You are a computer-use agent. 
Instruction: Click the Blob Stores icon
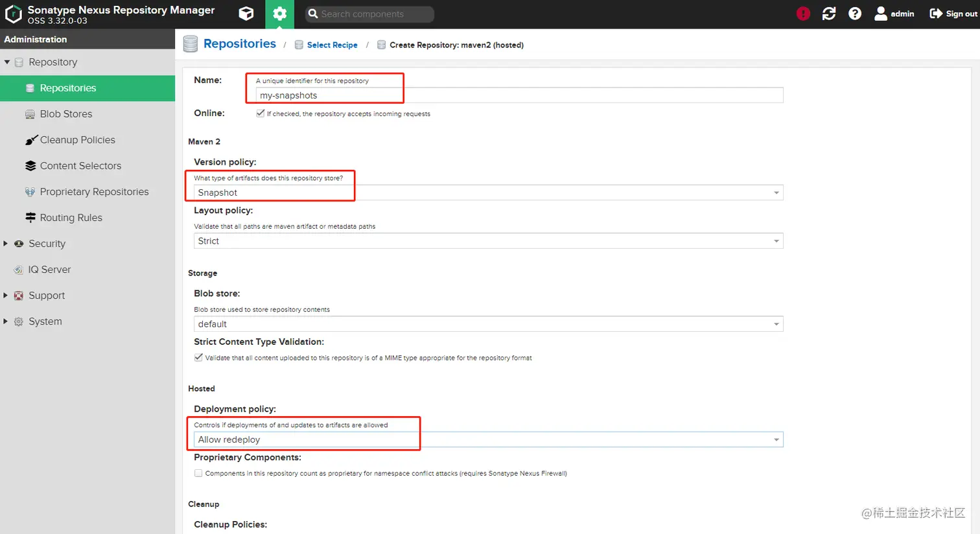[x=30, y=114]
